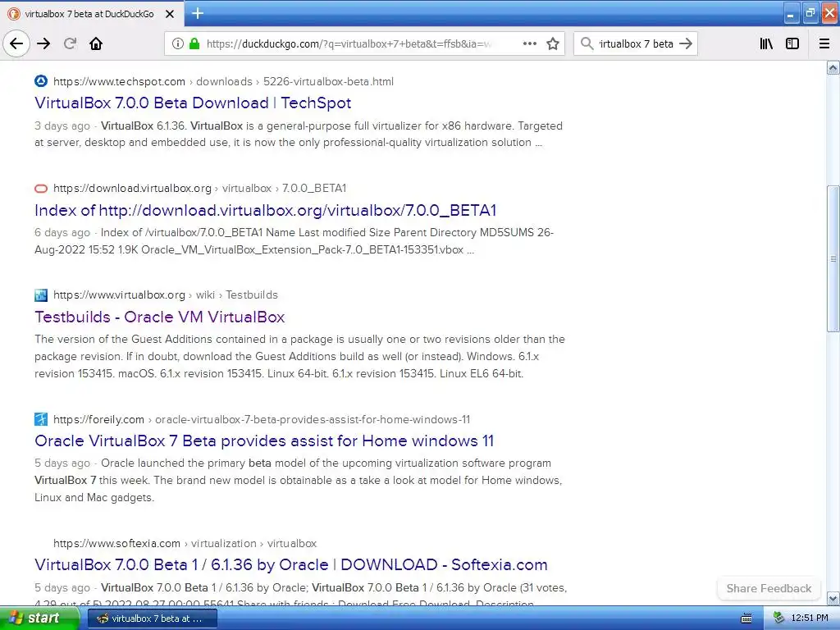Go back to the previous page
The width and height of the screenshot is (840, 630).
tap(16, 43)
